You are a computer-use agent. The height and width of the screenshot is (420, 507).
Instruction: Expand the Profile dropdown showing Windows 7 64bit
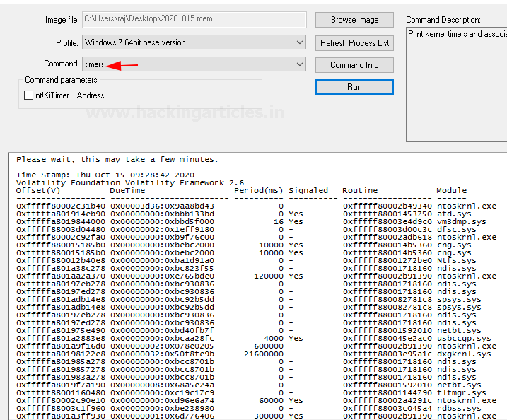coord(299,42)
